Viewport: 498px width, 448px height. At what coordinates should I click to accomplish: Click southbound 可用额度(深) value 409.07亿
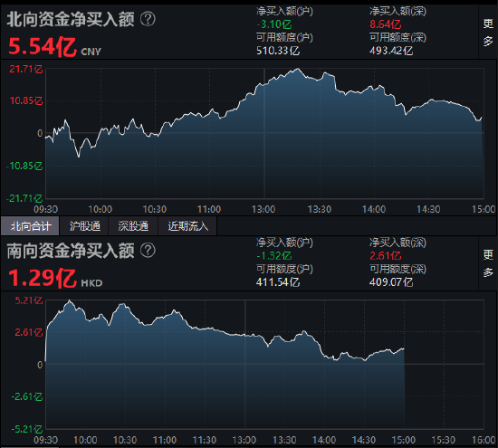pyautogui.click(x=391, y=282)
